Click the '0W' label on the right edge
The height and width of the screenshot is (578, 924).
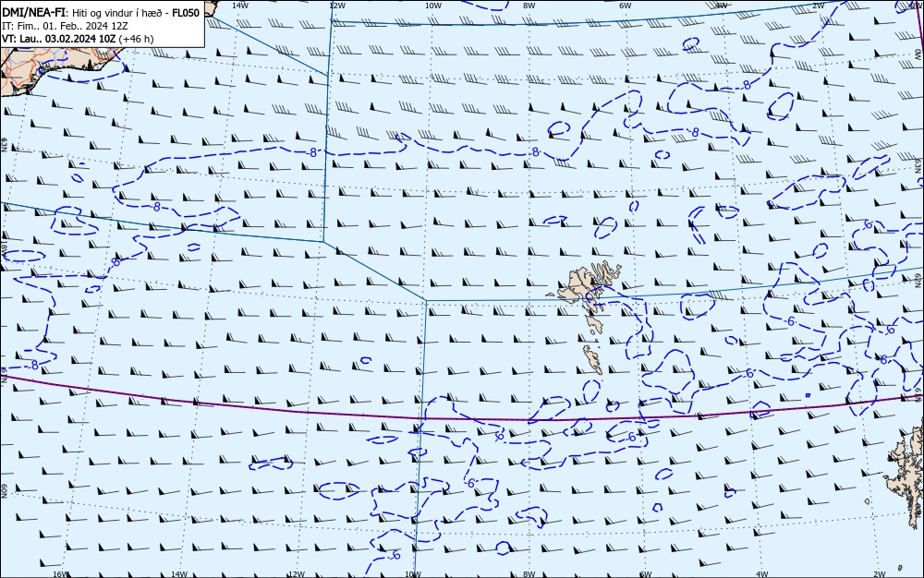click(x=919, y=53)
